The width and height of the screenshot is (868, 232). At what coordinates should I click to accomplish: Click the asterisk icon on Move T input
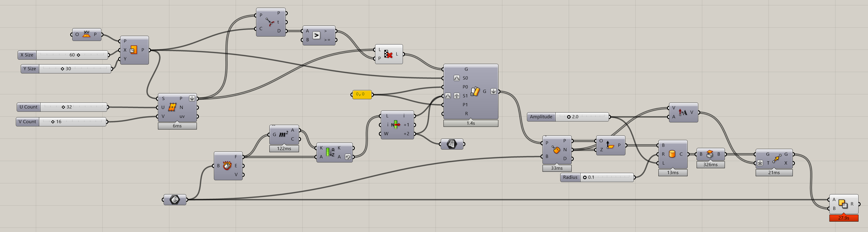760,163
